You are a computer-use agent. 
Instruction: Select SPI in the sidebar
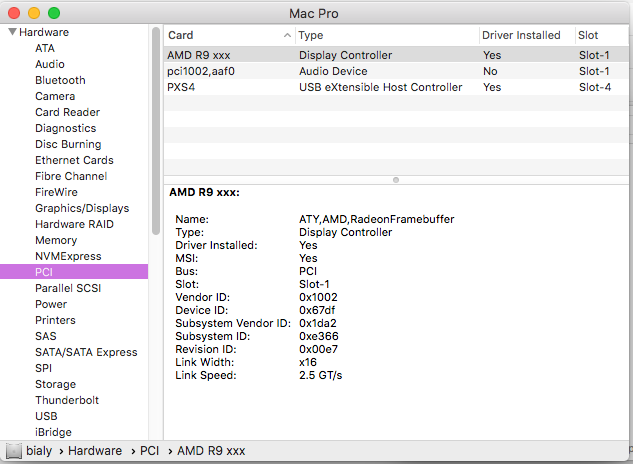click(43, 368)
